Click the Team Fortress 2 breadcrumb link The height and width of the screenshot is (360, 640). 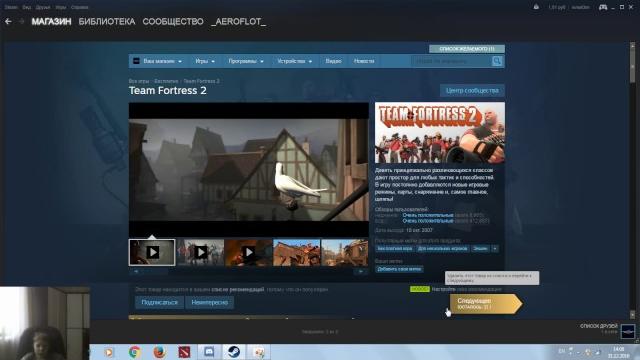pyautogui.click(x=202, y=81)
